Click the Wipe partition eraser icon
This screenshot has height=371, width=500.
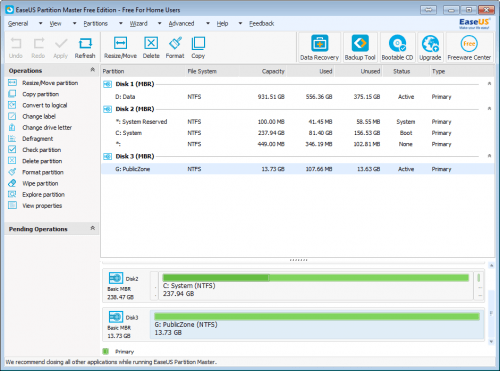point(12,183)
